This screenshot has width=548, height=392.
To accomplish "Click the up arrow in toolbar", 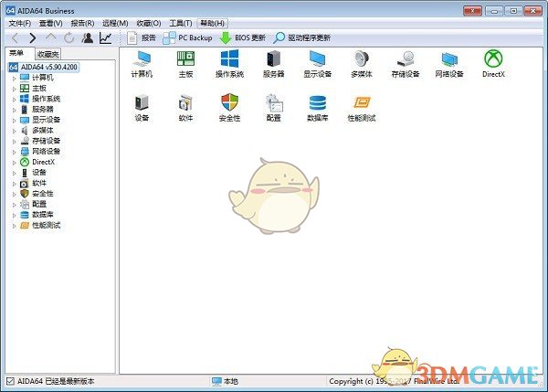I will (x=51, y=37).
